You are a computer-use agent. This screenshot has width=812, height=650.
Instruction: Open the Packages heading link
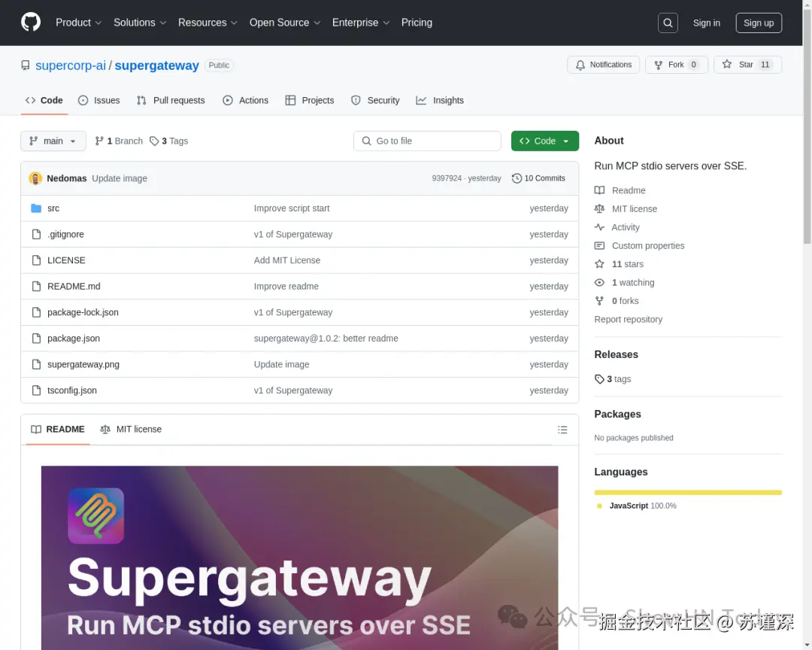click(x=617, y=415)
